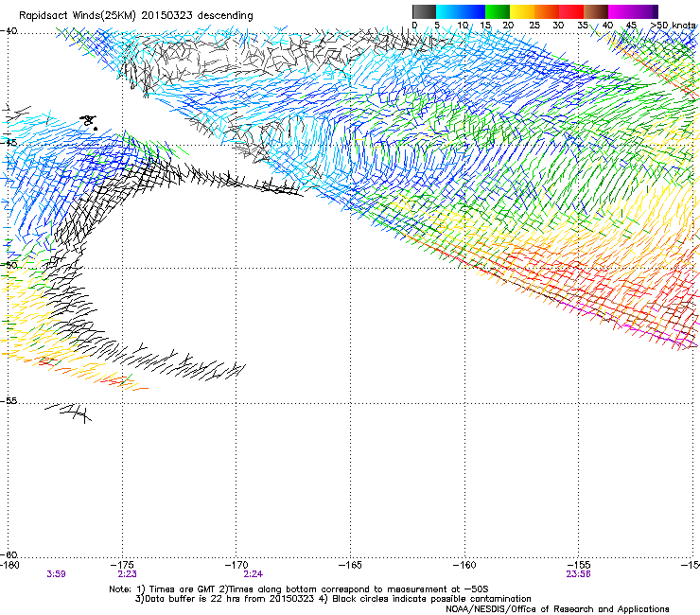Click the purple 3:59 swath time label
Screen dimensions: 700x615
tap(56, 574)
